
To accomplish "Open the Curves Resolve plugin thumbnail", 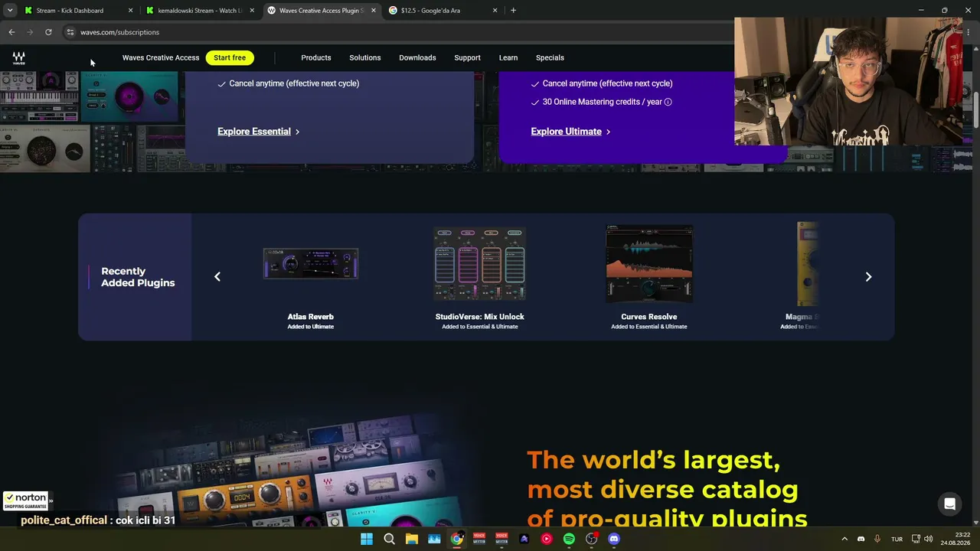I will 649,264.
